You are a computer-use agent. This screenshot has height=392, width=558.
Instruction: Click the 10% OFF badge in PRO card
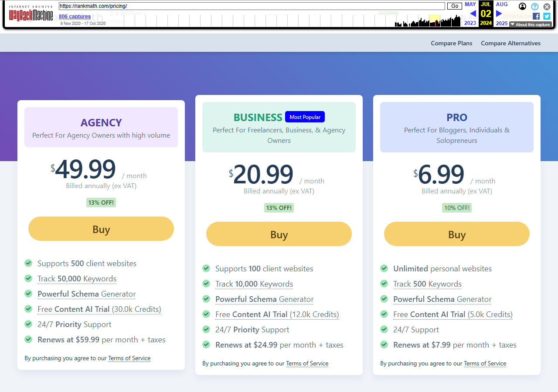pos(457,208)
